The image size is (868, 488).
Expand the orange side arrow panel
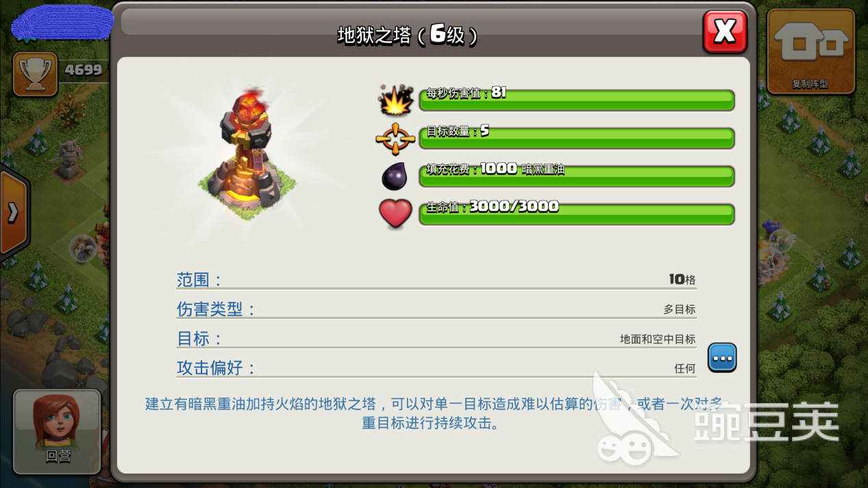14,212
